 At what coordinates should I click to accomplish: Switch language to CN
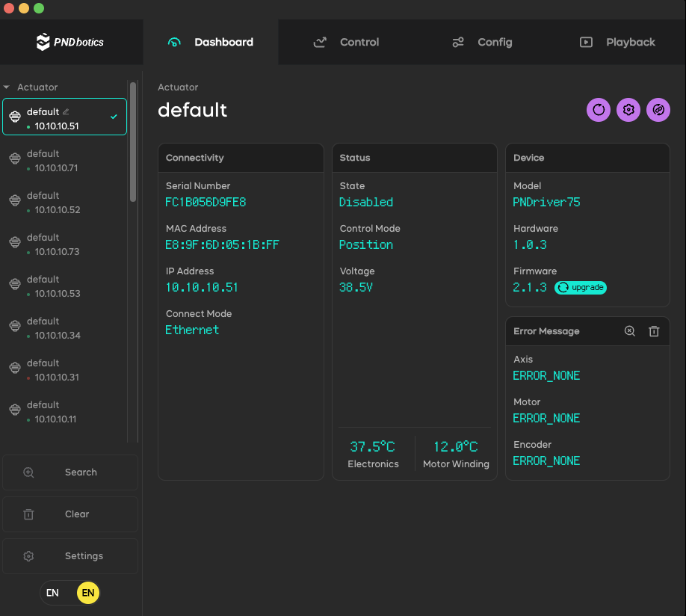click(x=52, y=593)
